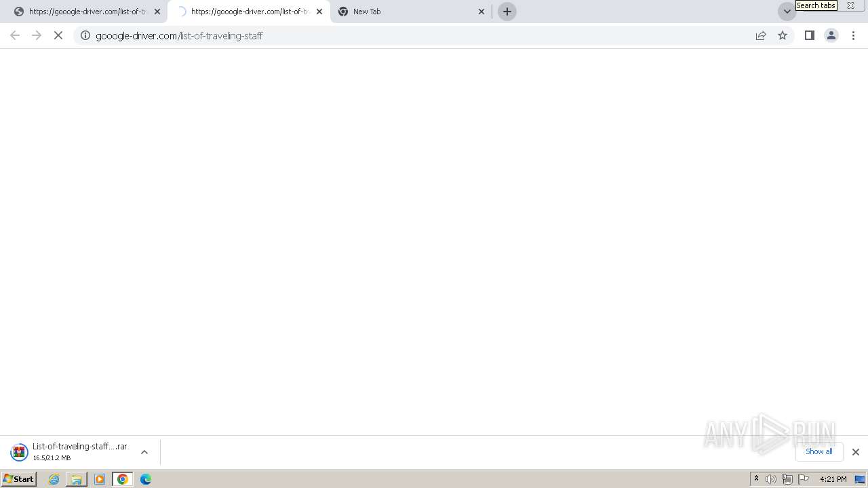Share this page icon

[761, 35]
